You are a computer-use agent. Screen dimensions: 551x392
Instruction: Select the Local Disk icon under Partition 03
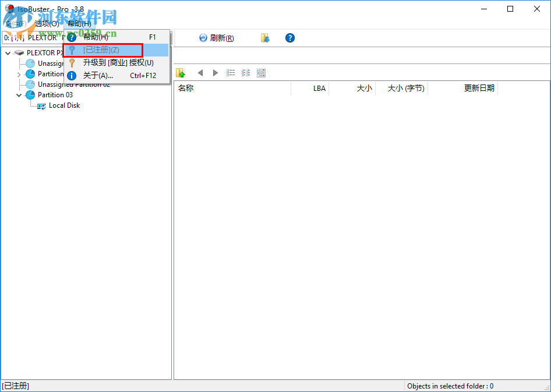click(41, 105)
